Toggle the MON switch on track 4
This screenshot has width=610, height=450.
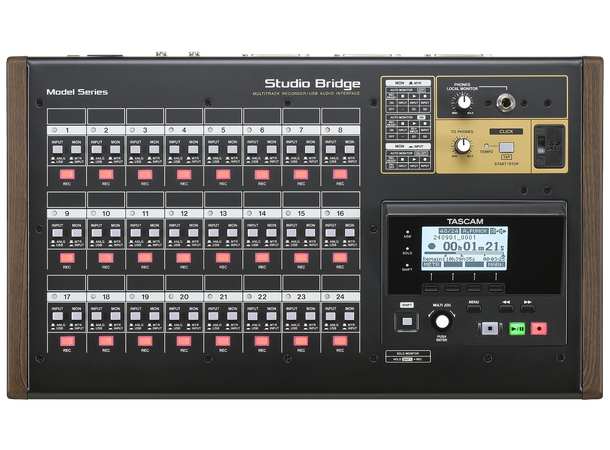tap(193, 149)
